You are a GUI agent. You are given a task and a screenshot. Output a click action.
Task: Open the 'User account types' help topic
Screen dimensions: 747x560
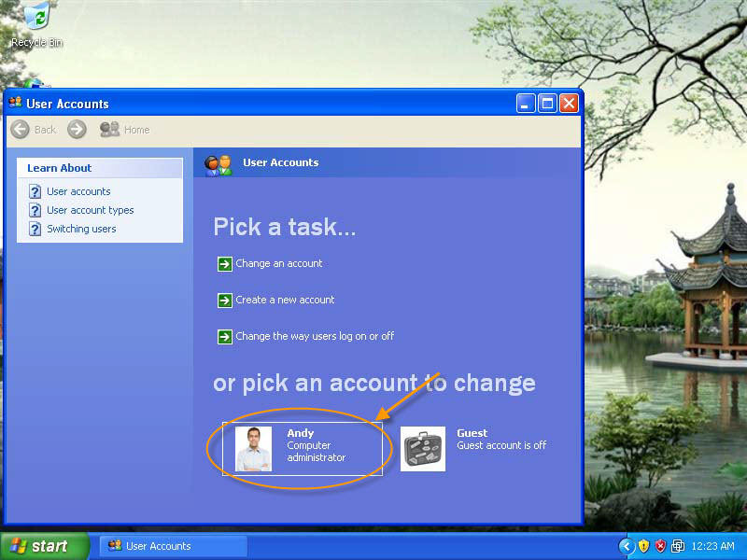(x=90, y=210)
